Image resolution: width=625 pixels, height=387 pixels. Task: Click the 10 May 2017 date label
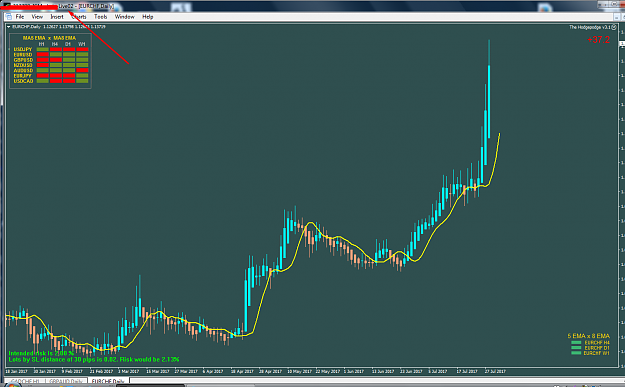(299, 371)
